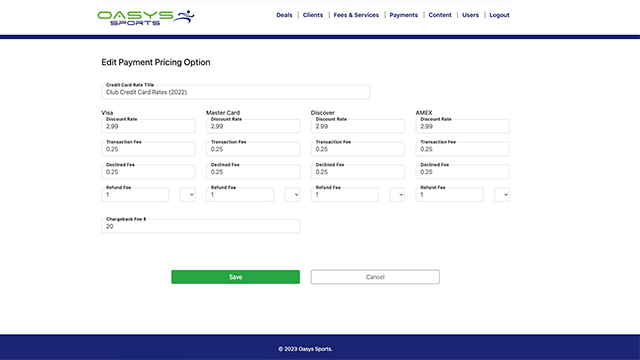
Task: Click the AMEX Discount Rate field
Action: point(462,126)
